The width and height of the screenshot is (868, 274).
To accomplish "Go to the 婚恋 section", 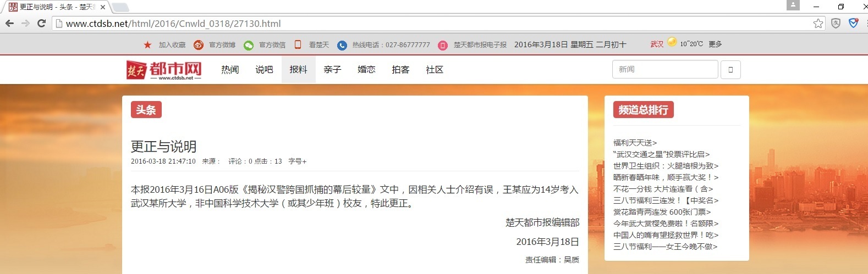I will coord(366,70).
